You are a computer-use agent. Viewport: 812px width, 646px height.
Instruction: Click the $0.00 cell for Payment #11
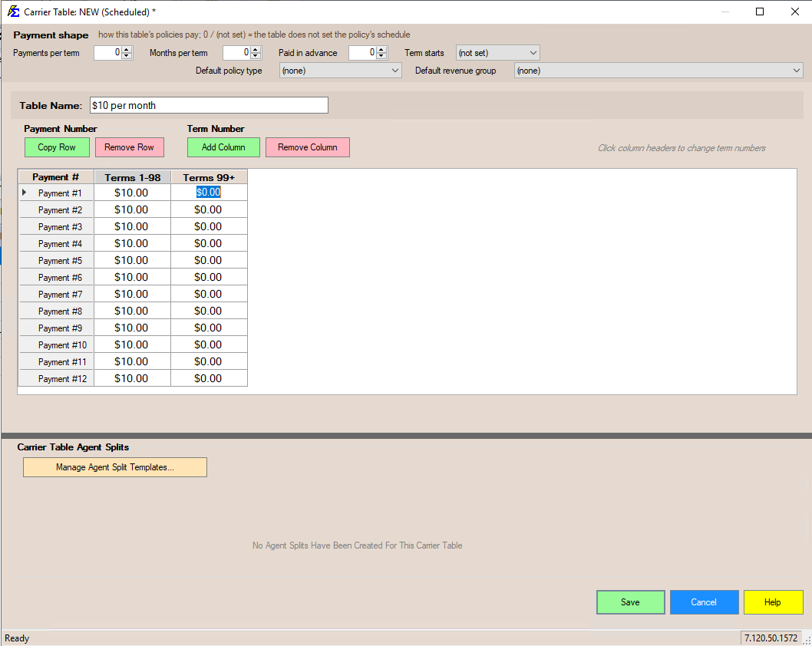tap(209, 362)
